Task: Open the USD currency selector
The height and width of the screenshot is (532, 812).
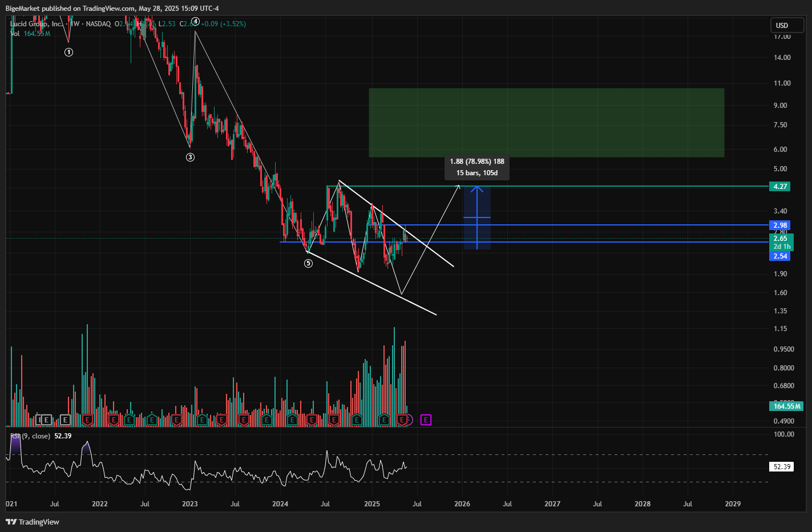Action: [787, 25]
